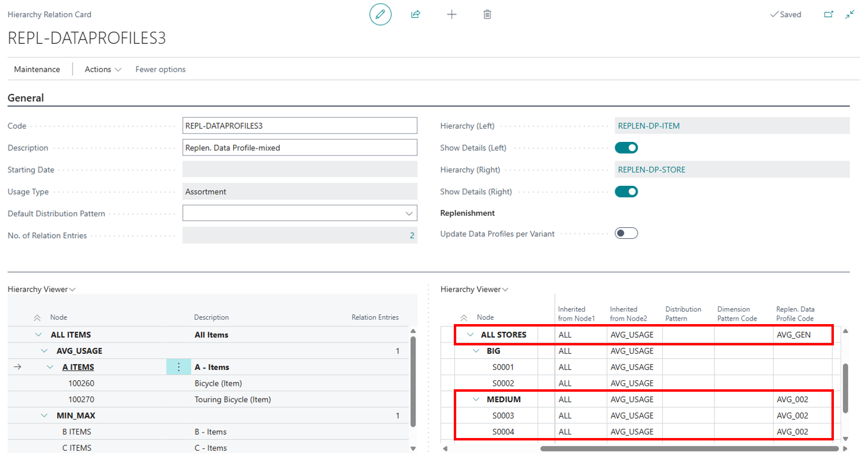Enable Update Data Profiles per Variant
The width and height of the screenshot is (868, 463).
pyautogui.click(x=626, y=233)
